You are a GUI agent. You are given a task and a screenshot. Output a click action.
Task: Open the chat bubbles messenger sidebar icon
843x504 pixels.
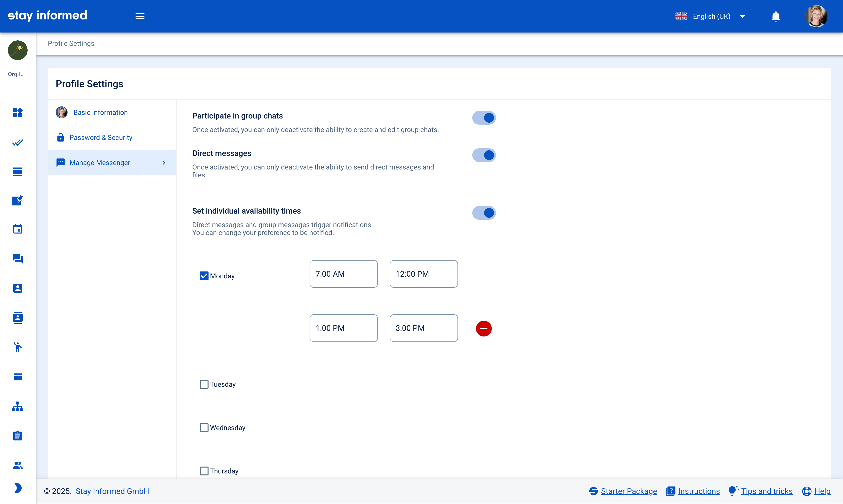(x=18, y=258)
